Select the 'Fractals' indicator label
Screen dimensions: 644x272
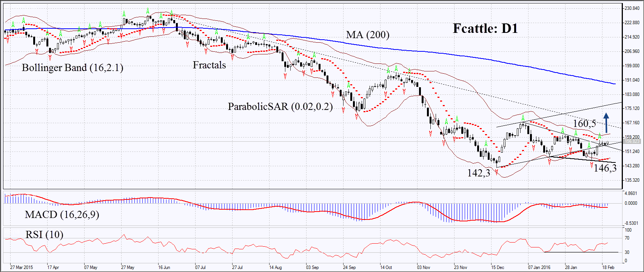[x=210, y=65]
